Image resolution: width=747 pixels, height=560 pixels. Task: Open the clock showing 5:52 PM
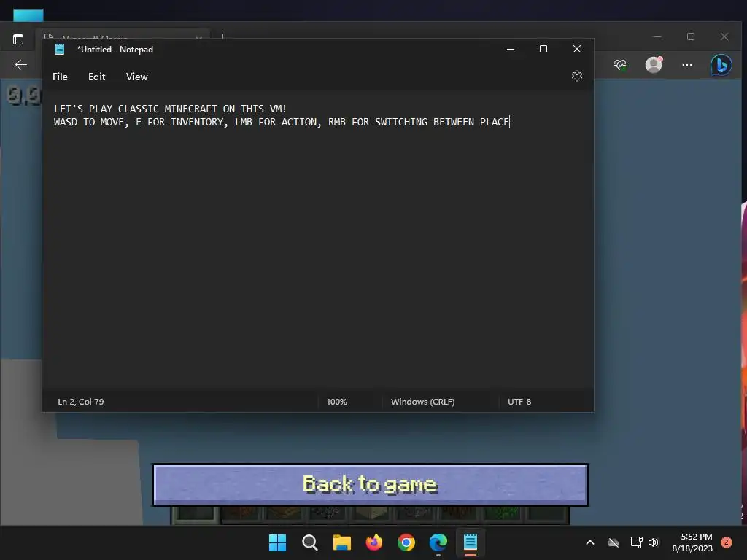click(x=692, y=542)
